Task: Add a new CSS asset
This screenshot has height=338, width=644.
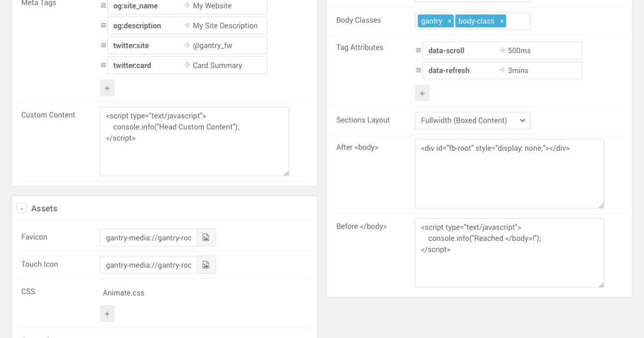Action: pos(107,313)
